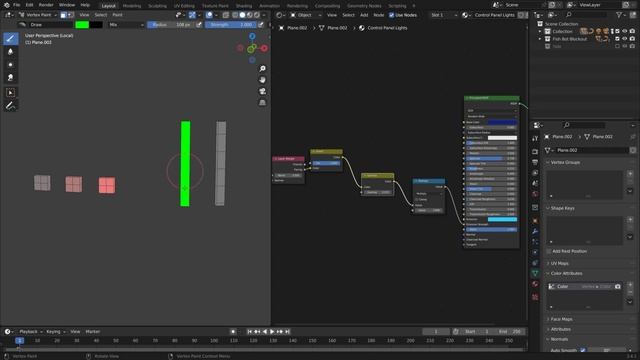Open the Playback popover in timeline
Image resolution: width=640 pixels, height=360 pixels.
[31, 332]
